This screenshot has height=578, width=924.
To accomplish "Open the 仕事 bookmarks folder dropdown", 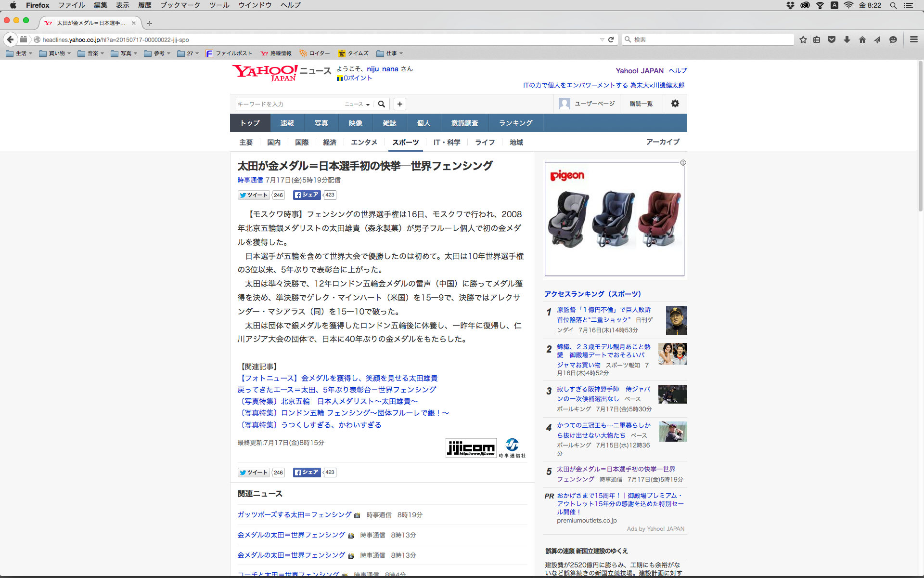I will (390, 53).
